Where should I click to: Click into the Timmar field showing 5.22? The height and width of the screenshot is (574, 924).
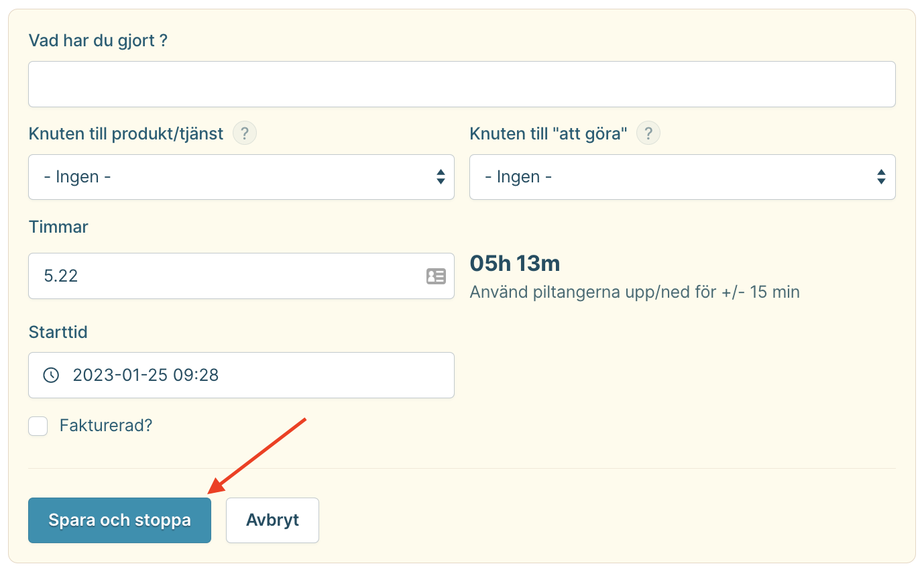pyautogui.click(x=241, y=276)
